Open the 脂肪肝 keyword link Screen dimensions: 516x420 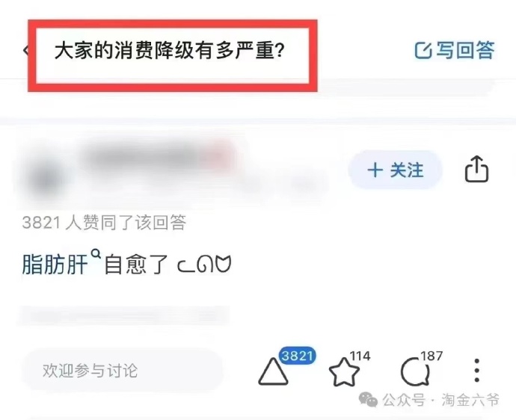coord(55,265)
